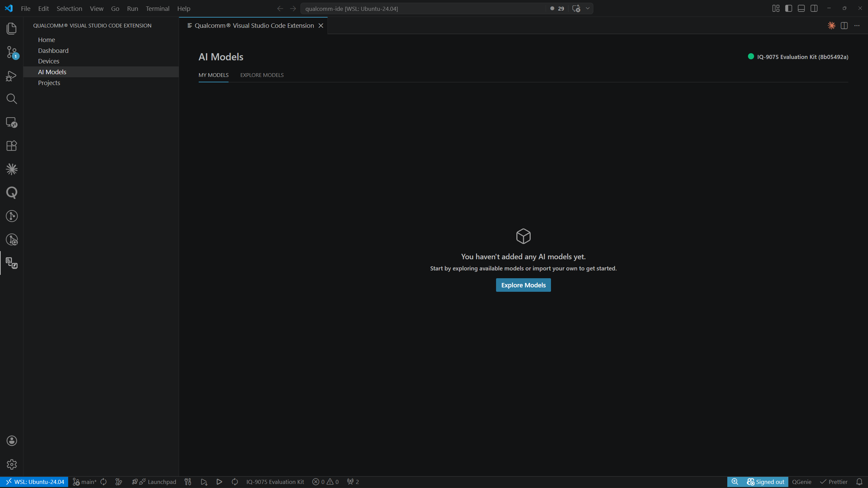868x488 pixels.
Task: Toggle the primary side bar
Action: 789,8
